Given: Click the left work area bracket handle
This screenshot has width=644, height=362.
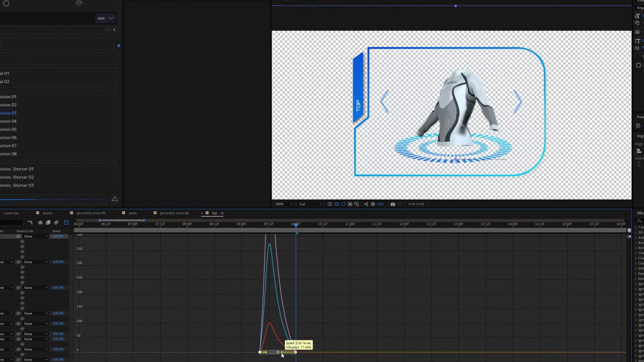Looking at the screenshot, I should coord(100,220).
